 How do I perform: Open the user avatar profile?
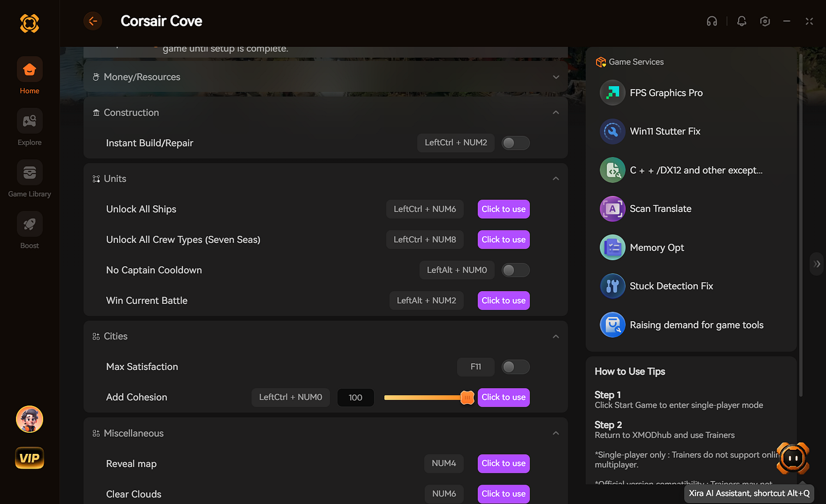point(29,419)
